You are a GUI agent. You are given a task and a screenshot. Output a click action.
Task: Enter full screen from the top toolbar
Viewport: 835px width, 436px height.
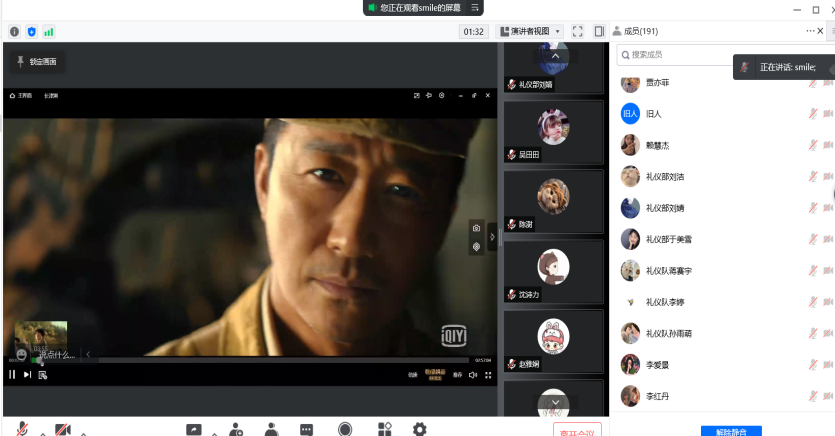(x=577, y=32)
